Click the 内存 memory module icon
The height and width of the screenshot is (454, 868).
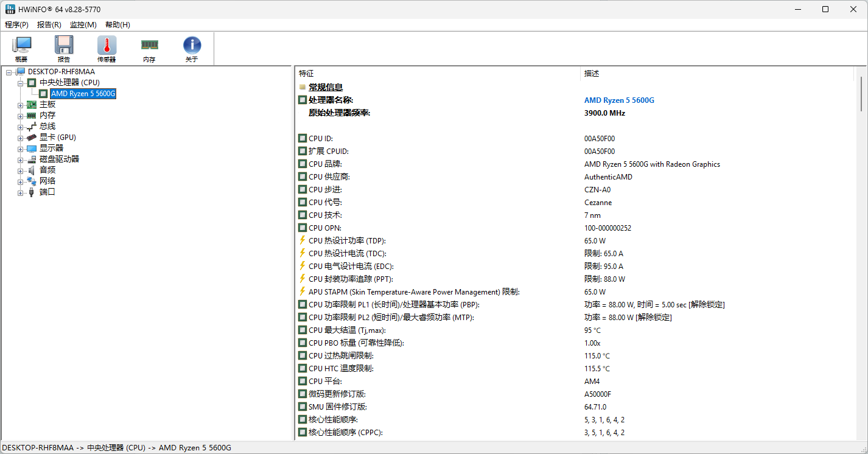149,44
